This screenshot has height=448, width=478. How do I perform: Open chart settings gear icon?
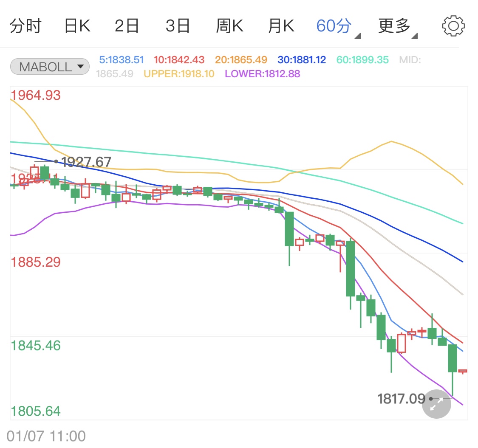tap(453, 26)
